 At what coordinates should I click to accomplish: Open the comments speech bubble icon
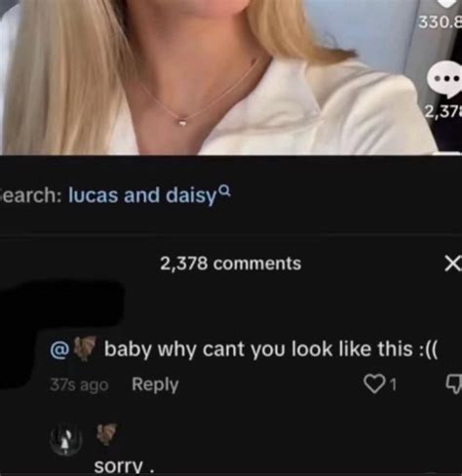(x=445, y=79)
